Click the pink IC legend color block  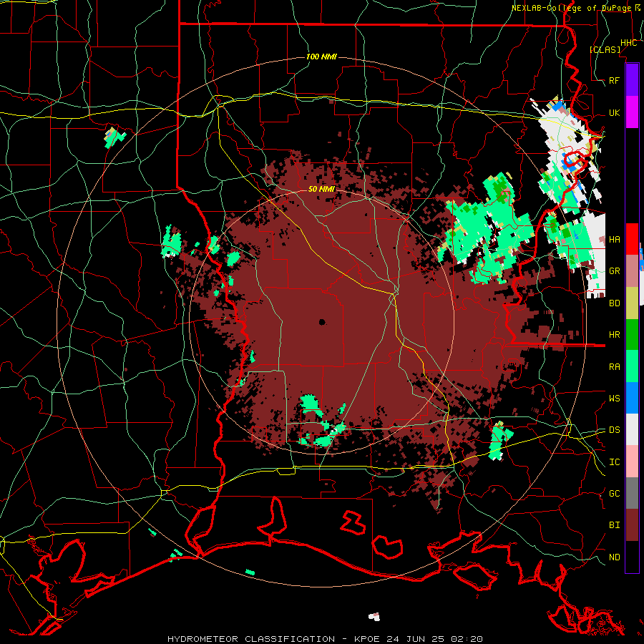[x=632, y=462]
